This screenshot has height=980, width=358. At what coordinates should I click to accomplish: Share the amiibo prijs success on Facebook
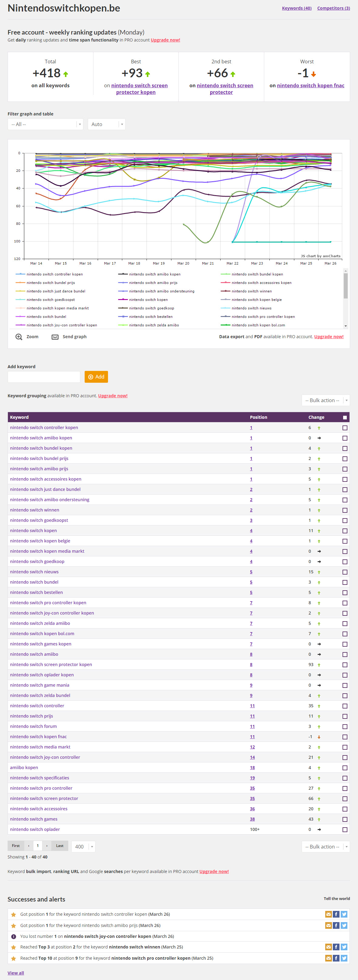(336, 925)
